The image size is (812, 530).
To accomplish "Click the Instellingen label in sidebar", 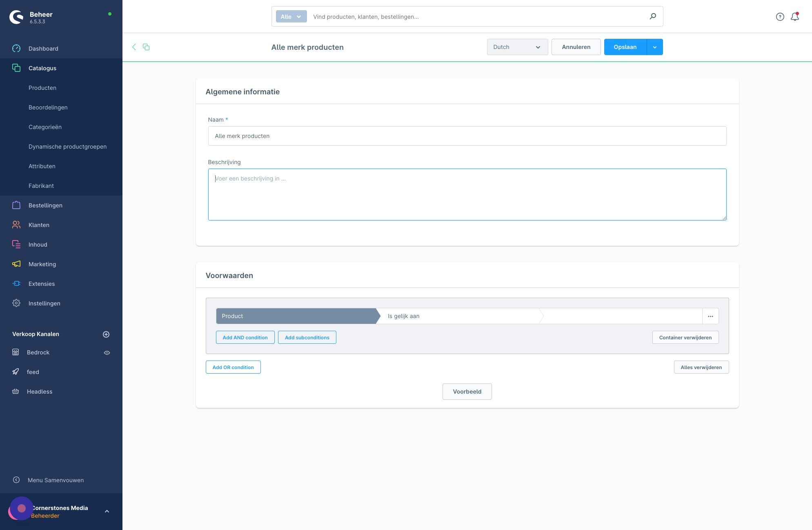I will point(44,303).
